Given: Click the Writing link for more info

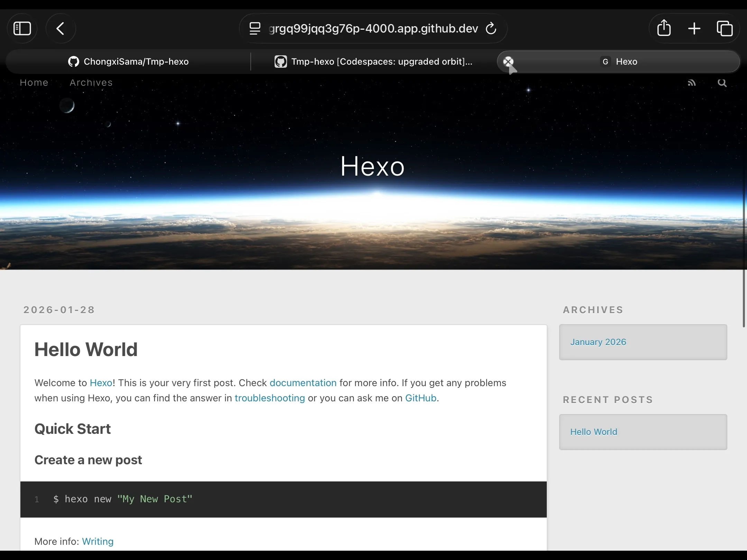Looking at the screenshot, I should click(x=98, y=541).
